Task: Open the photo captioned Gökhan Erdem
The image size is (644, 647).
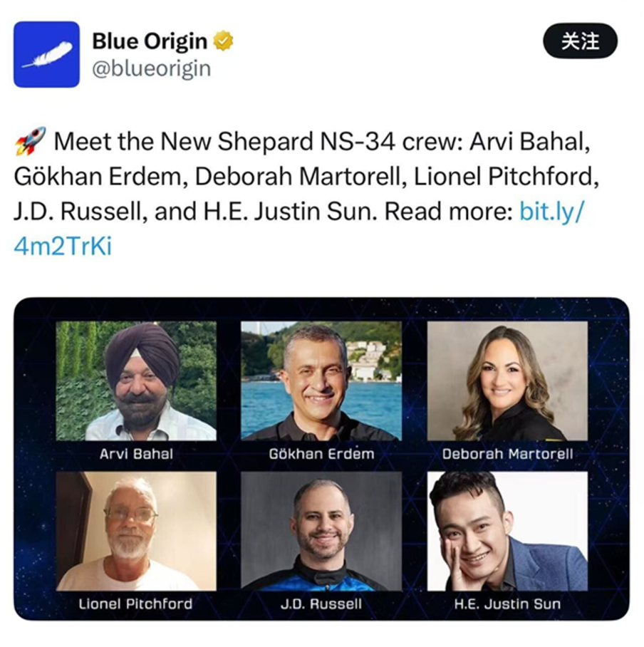Action: coord(321,381)
